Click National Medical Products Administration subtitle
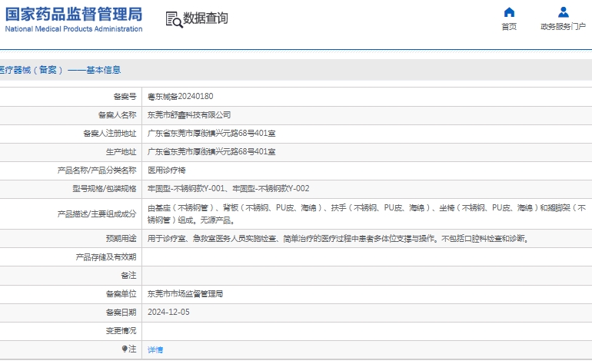Image resolution: width=592 pixels, height=364 pixels. [74, 29]
